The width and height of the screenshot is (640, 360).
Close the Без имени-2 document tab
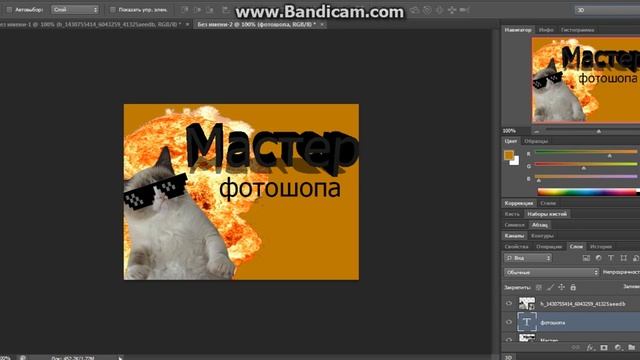point(322,24)
